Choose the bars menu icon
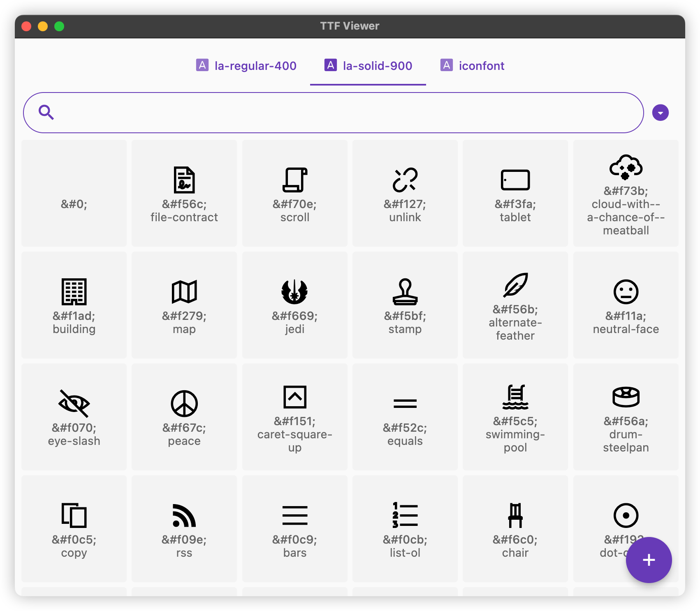Screen dimensions: 700x611 coord(295,515)
